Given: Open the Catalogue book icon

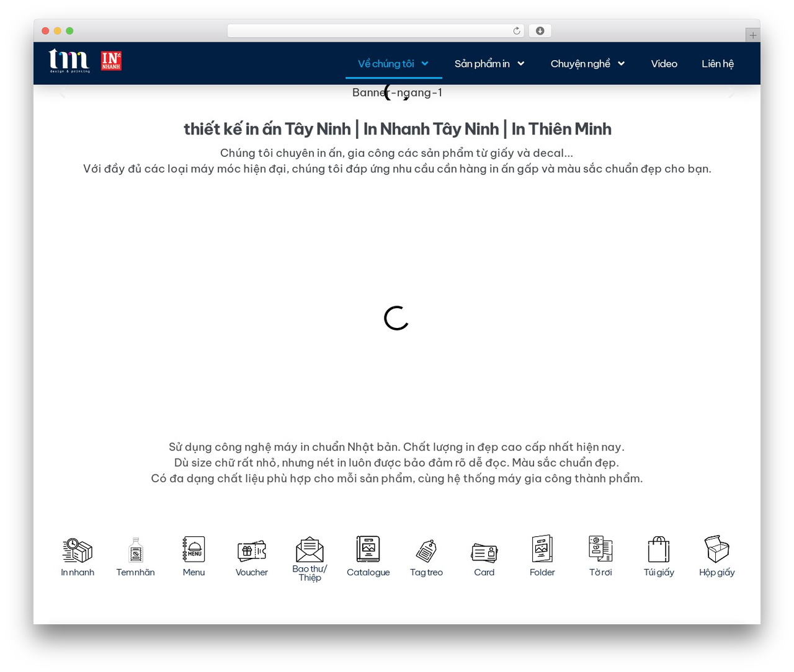Looking at the screenshot, I should click(368, 549).
